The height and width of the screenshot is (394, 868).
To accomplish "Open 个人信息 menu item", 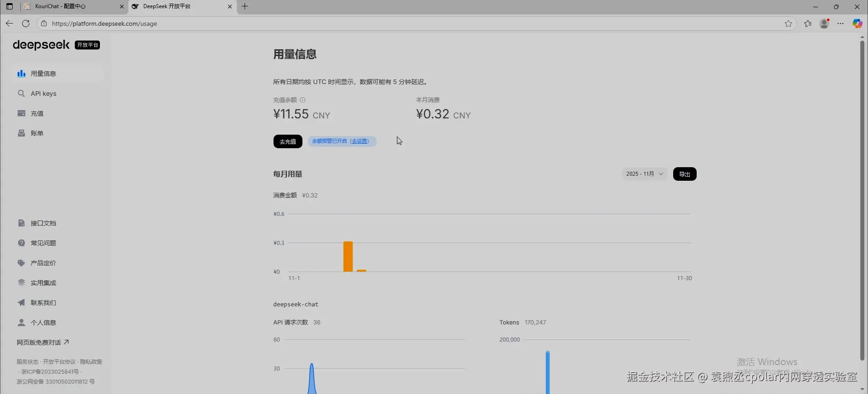I will coord(57,323).
